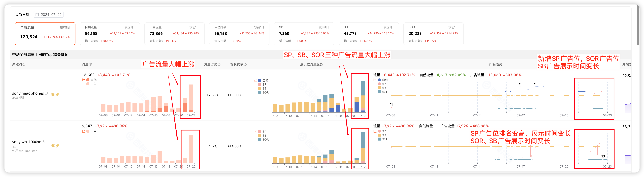Click line-chart icon in sony wh-1000xm5 排名趋势 chart
The width and height of the screenshot is (644, 177).
375,131
